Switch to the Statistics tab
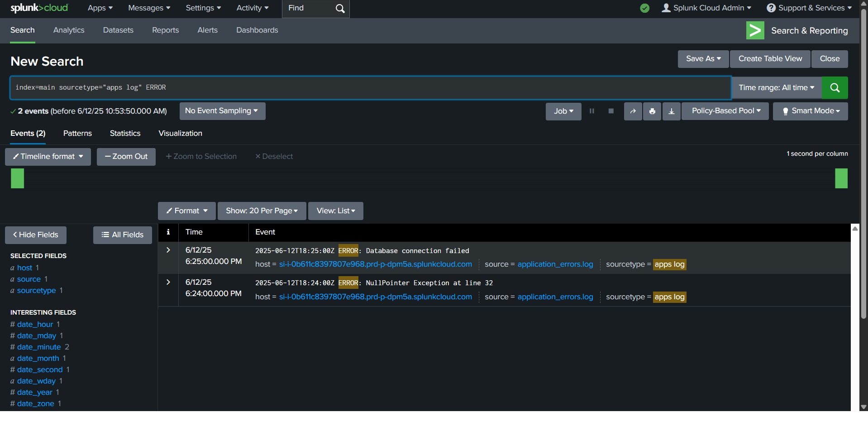Image resolution: width=868 pixels, height=431 pixels. click(x=125, y=134)
